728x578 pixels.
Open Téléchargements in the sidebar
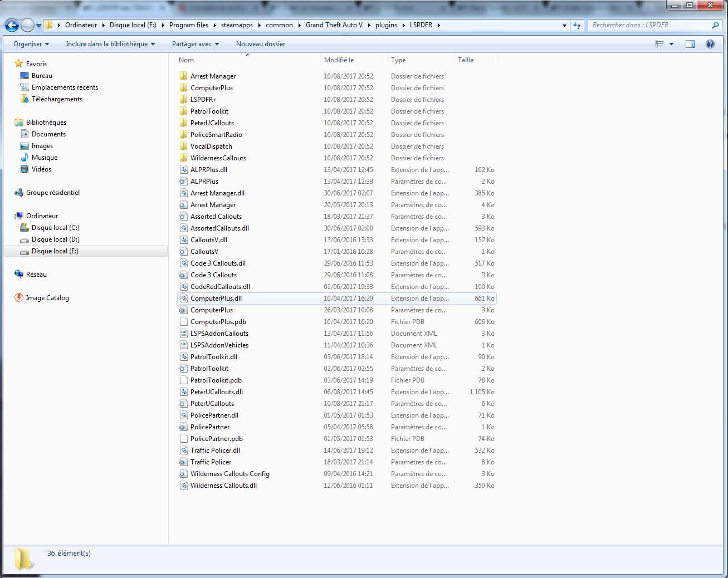(x=57, y=99)
